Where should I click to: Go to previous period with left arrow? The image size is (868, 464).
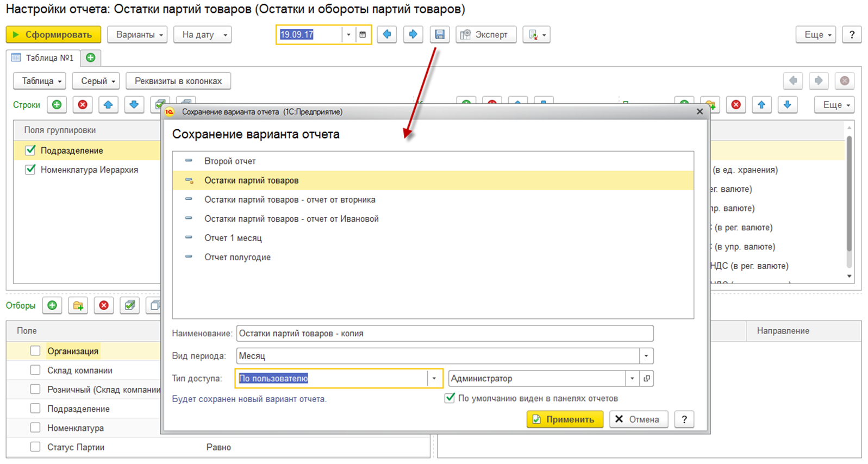(387, 35)
